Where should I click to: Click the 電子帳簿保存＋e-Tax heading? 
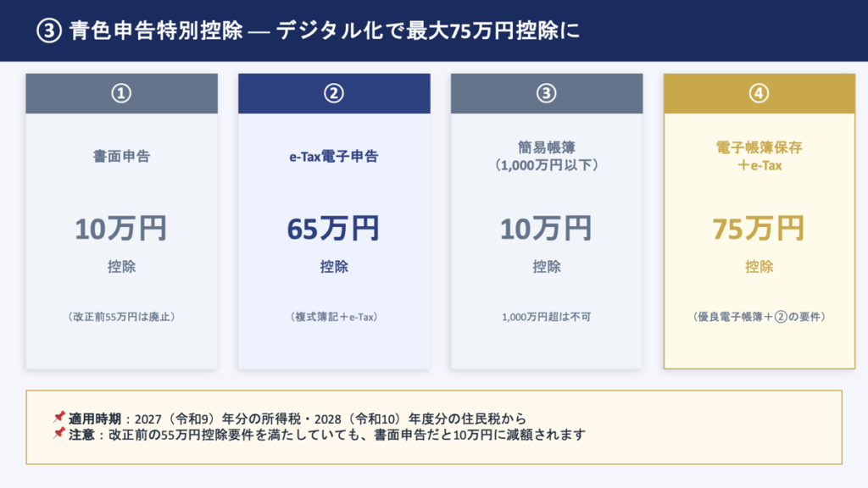pyautogui.click(x=759, y=156)
